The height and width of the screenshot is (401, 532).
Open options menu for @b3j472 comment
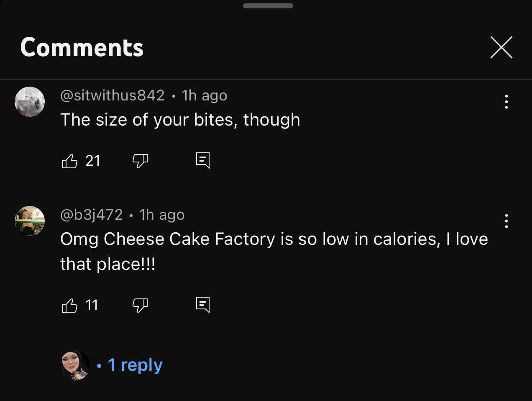pyautogui.click(x=506, y=221)
